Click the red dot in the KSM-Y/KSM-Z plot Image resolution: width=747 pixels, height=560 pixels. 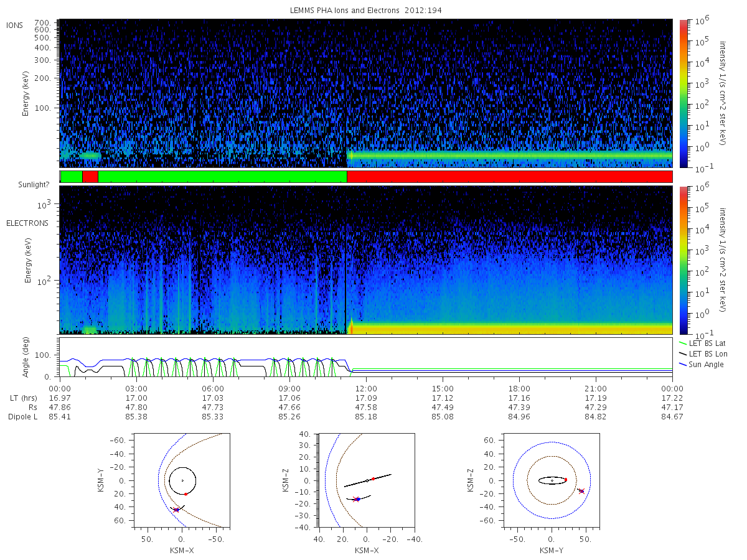click(x=565, y=480)
